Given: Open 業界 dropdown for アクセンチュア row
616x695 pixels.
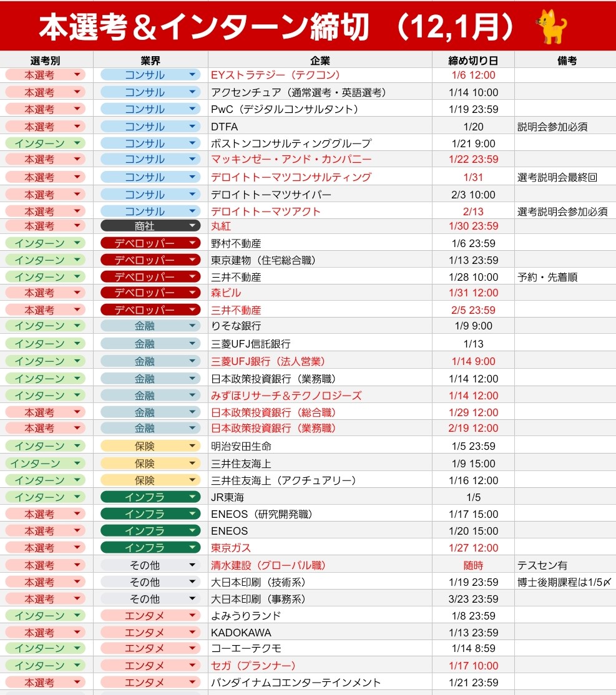Looking at the screenshot, I should pyautogui.click(x=150, y=92).
